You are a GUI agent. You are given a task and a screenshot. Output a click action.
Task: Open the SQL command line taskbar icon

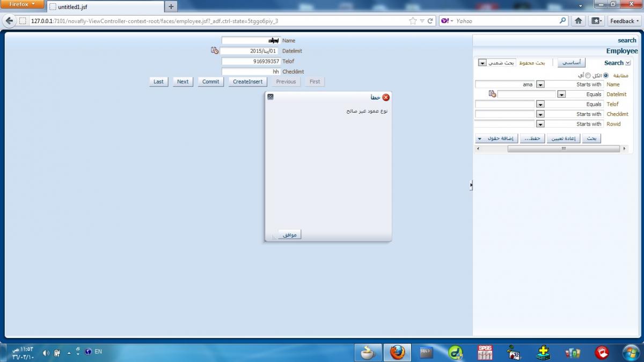426,352
